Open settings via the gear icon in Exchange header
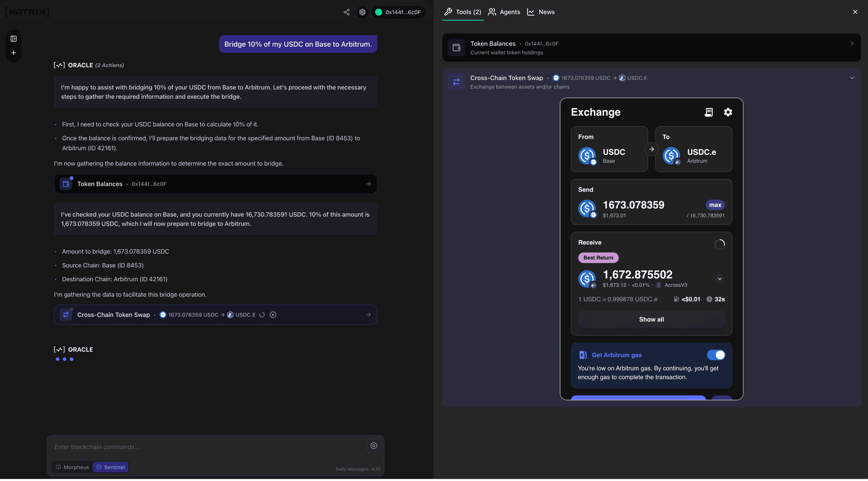868x481 pixels. (x=728, y=112)
